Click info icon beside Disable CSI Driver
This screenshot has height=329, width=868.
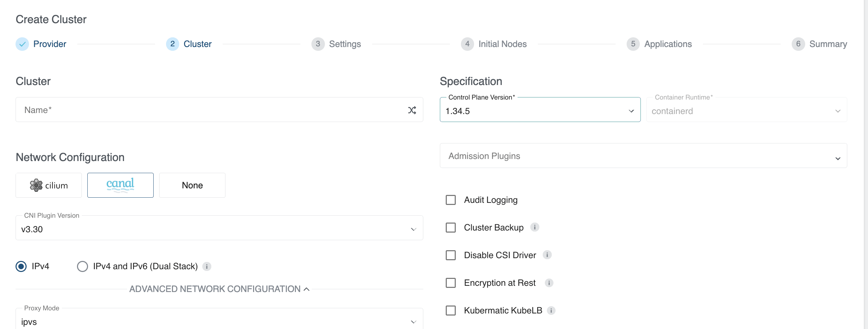[x=547, y=255]
